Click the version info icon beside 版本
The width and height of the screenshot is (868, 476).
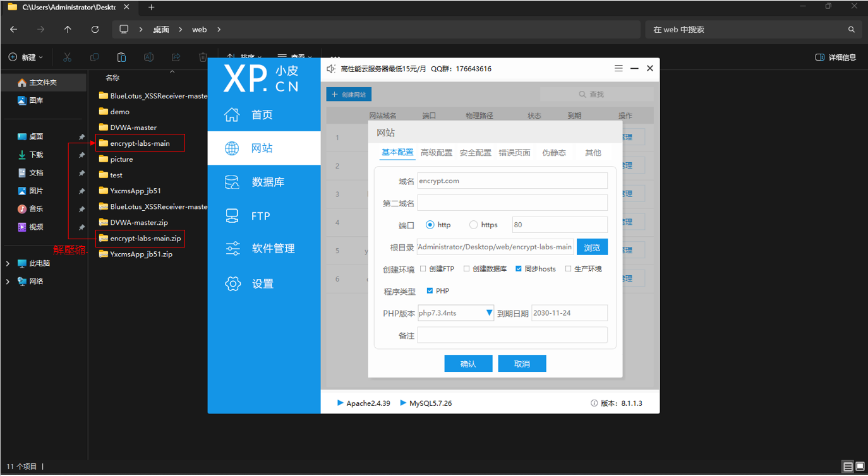(594, 403)
